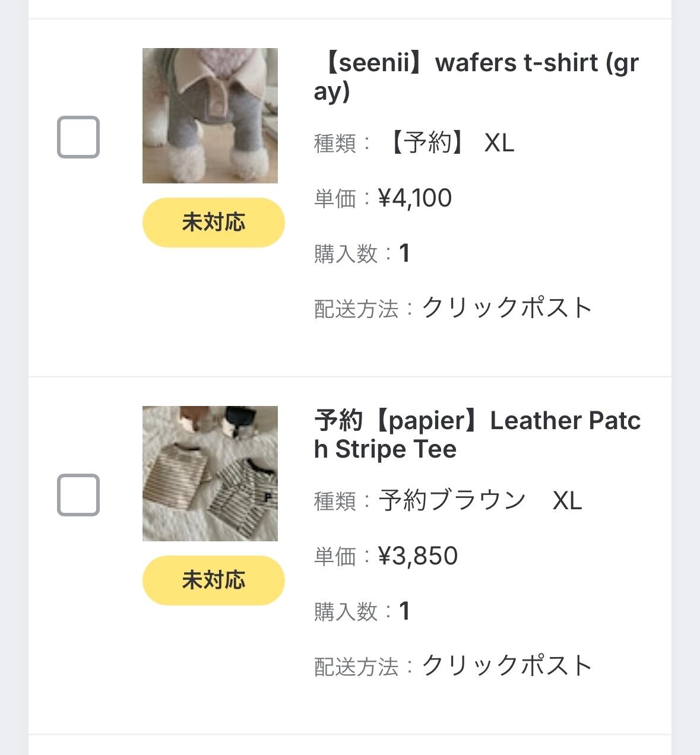This screenshot has height=755, width=700.
Task: Click クリックポスト shipping method for Stripe Tee
Action: point(507,666)
